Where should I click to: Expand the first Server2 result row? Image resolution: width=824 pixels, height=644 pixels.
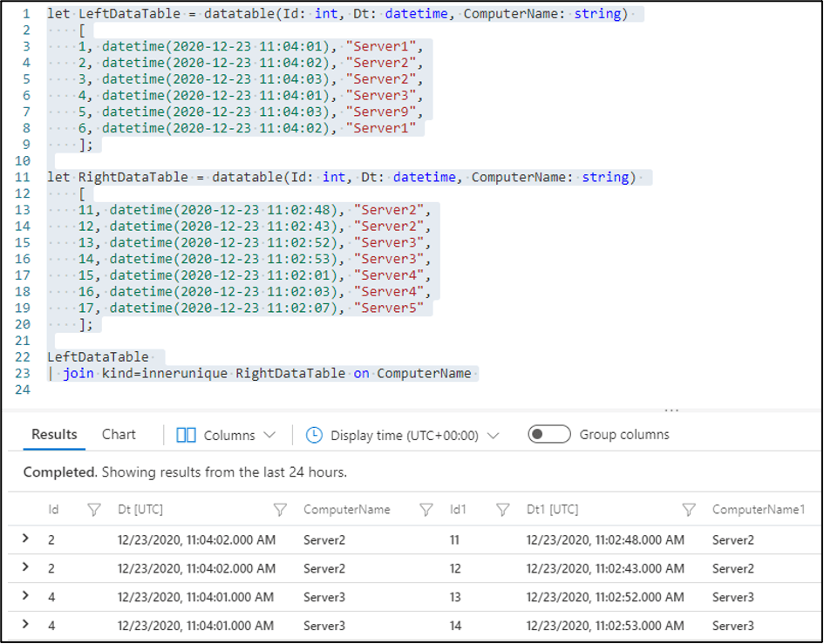[27, 539]
